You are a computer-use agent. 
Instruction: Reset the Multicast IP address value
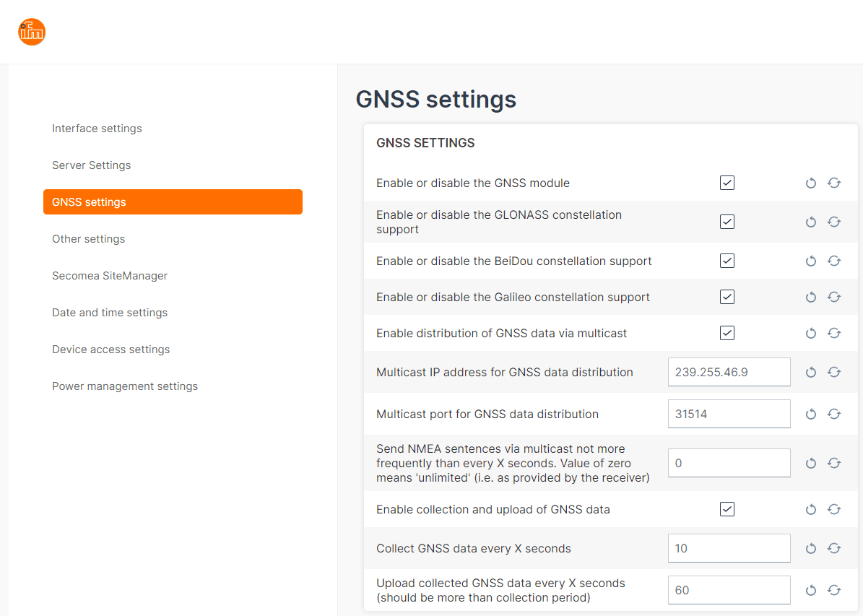810,372
